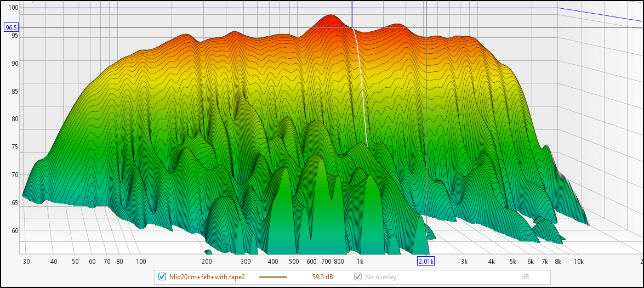Click the 10k frequency axis label
Screen dimensions: 644x288
pyautogui.click(x=579, y=261)
